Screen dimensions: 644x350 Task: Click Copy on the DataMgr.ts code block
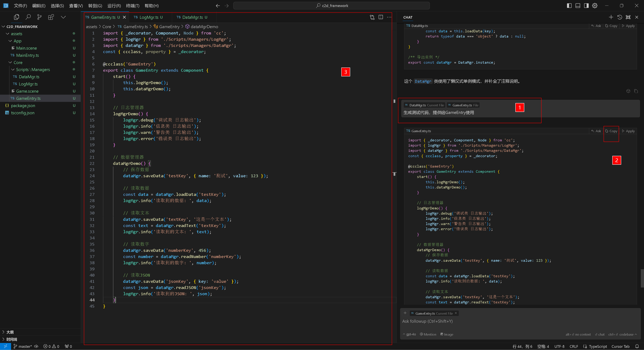click(611, 26)
